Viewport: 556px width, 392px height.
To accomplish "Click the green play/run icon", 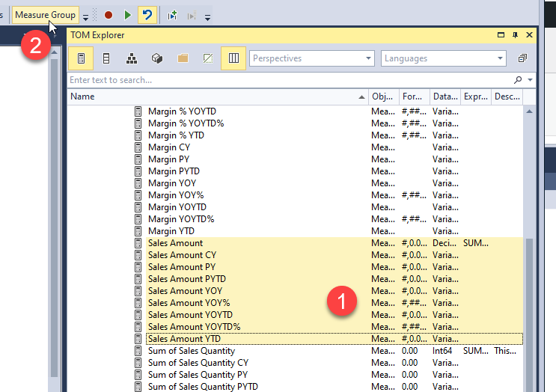I will point(128,15).
